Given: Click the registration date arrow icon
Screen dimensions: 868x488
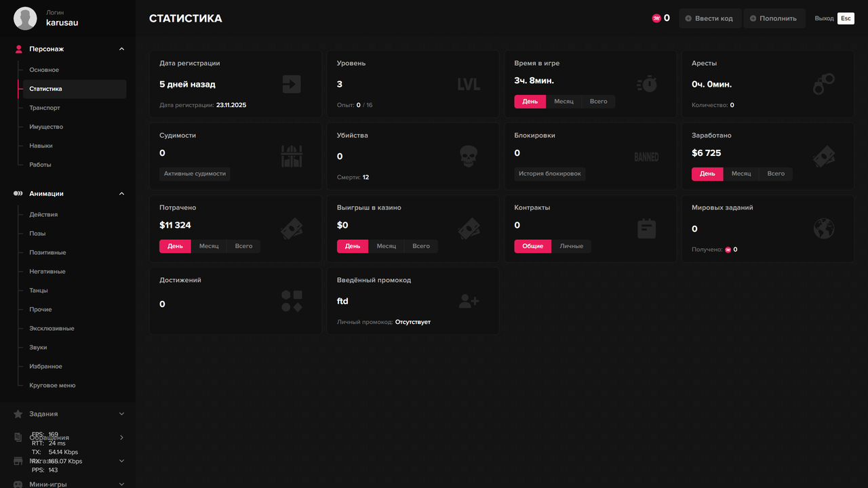Looking at the screenshot, I should coord(292,84).
